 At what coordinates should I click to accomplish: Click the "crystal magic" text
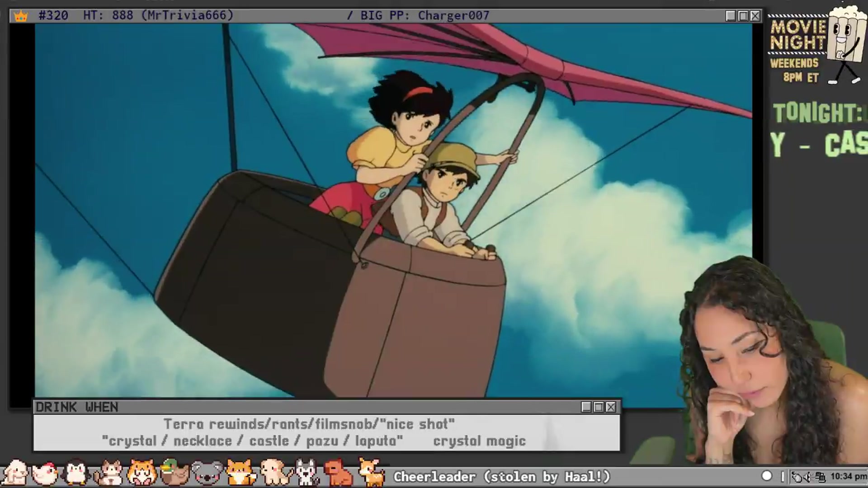480,441
